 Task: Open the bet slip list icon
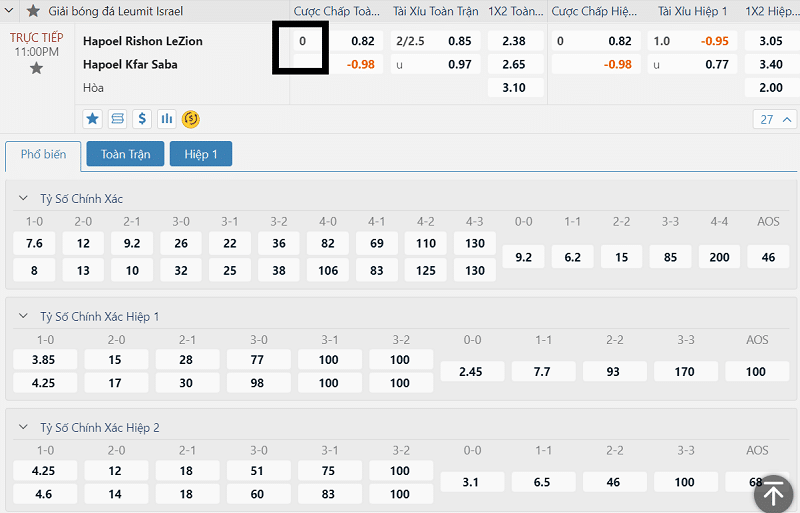point(117,119)
